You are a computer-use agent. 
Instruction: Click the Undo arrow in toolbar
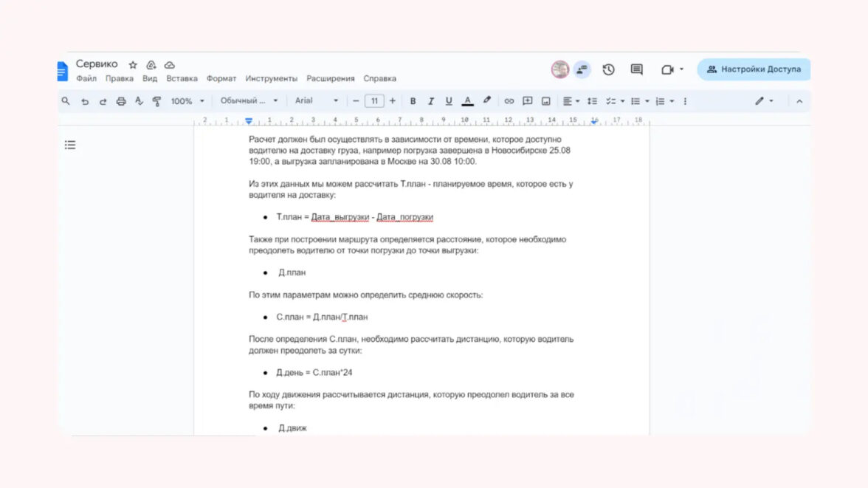[85, 101]
